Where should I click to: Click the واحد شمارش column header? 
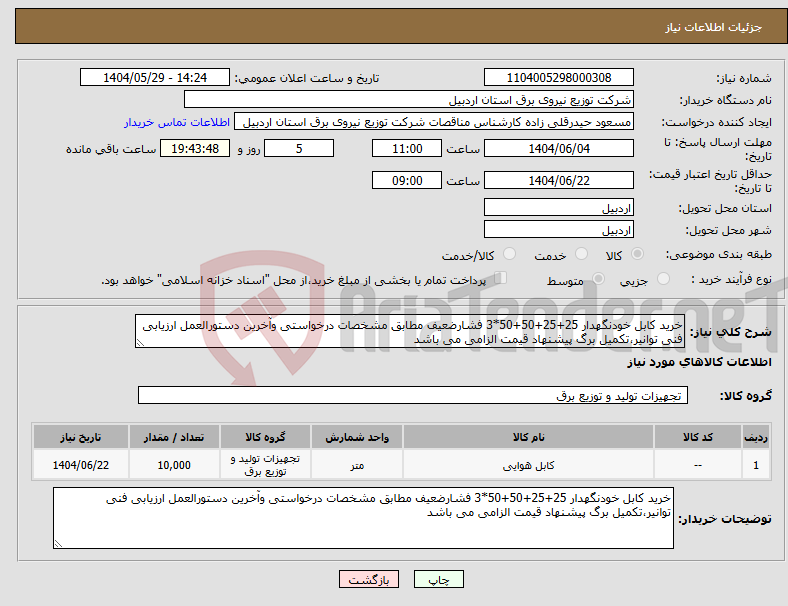coord(357,437)
